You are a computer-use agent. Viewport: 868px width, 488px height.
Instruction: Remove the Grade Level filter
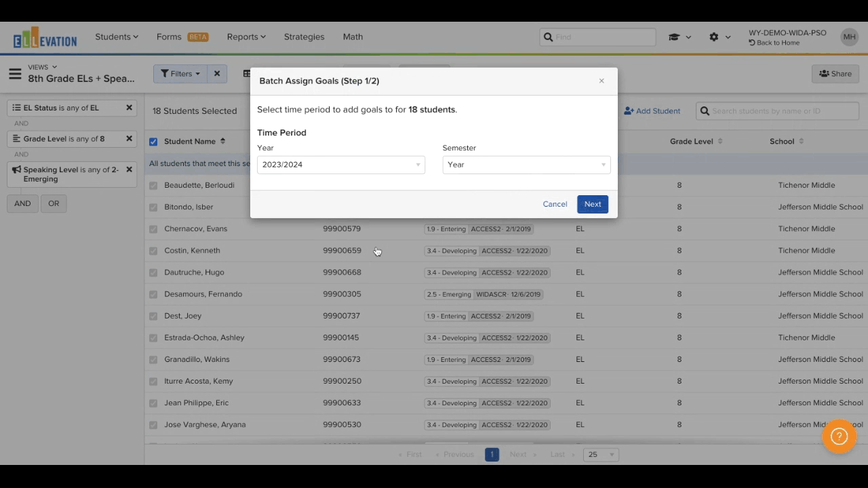(129, 139)
